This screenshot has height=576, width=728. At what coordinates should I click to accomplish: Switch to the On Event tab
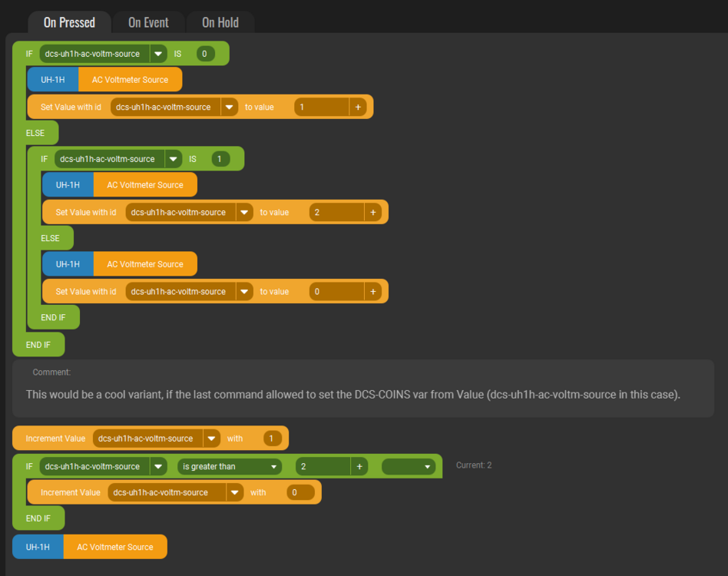[148, 22]
